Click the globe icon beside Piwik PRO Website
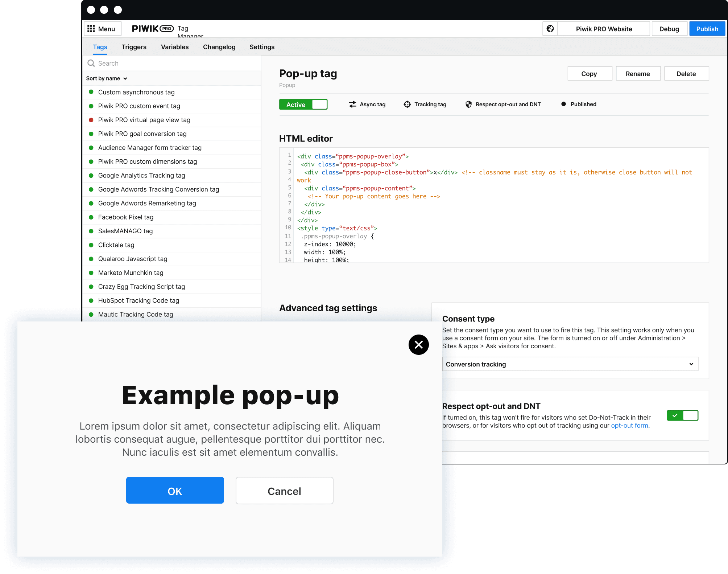 pos(550,28)
